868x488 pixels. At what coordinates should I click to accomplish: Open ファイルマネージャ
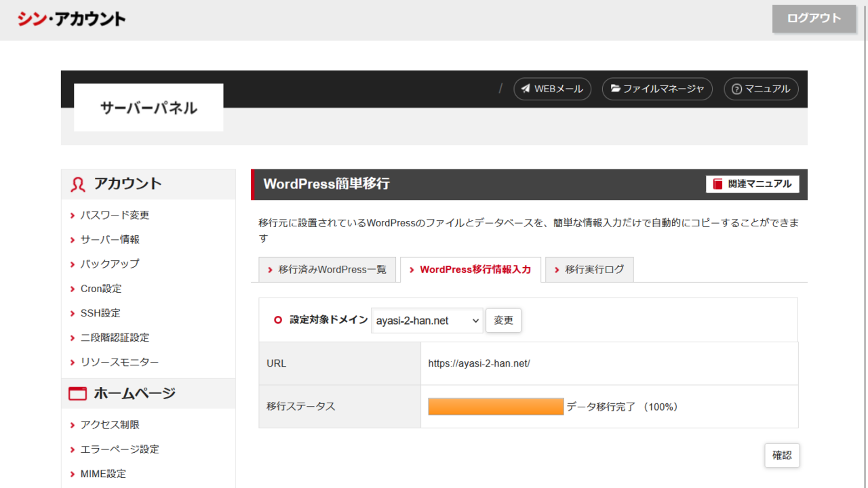pos(657,89)
